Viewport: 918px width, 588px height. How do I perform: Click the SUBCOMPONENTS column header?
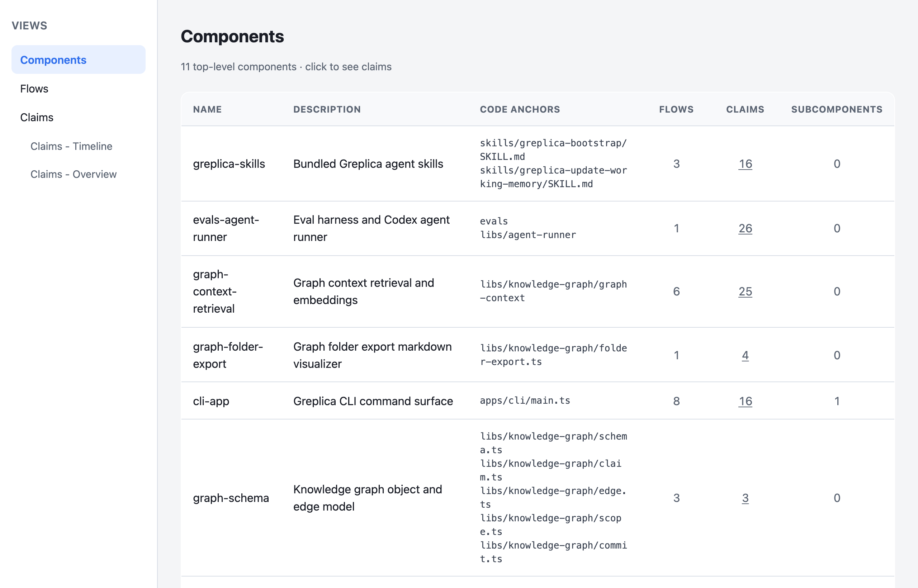pyautogui.click(x=837, y=109)
